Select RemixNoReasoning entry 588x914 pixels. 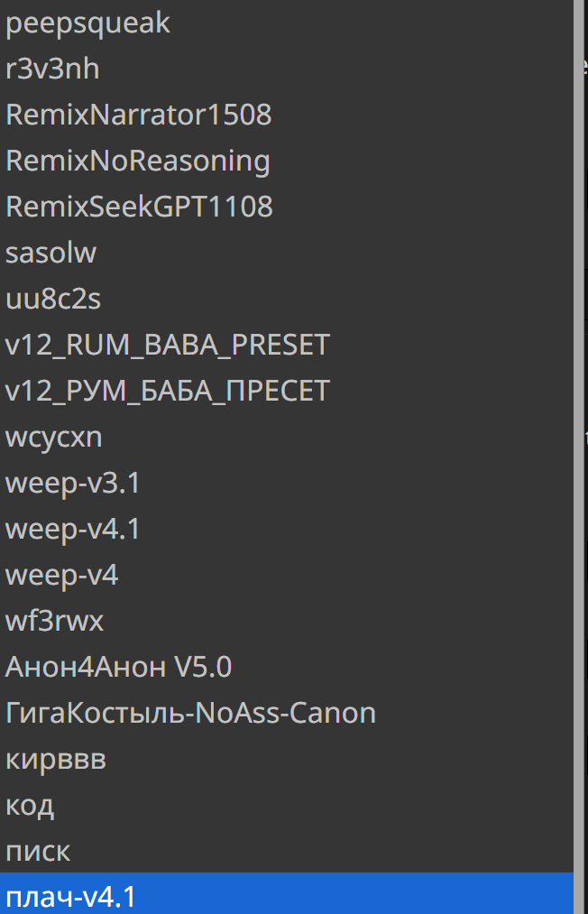click(138, 162)
